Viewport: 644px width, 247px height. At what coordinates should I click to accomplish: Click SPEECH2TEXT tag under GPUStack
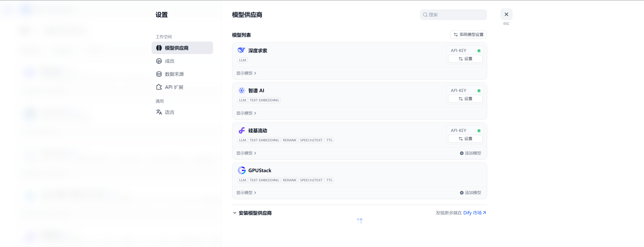(311, 180)
